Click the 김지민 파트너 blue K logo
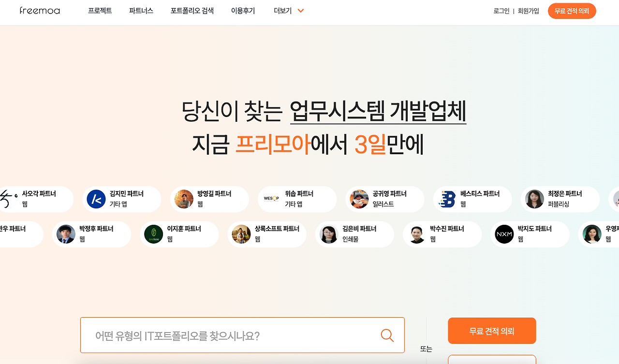Screen dimensions: 619x364 pos(96,199)
